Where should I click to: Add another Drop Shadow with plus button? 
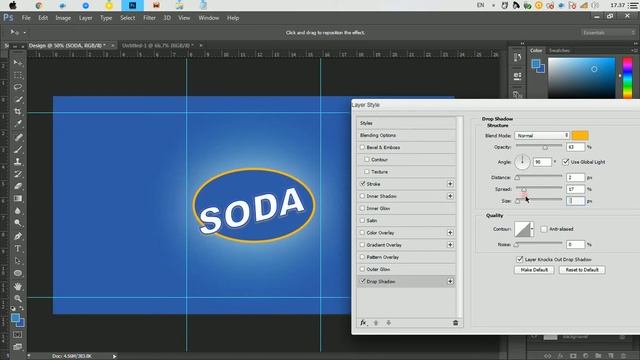click(x=450, y=282)
